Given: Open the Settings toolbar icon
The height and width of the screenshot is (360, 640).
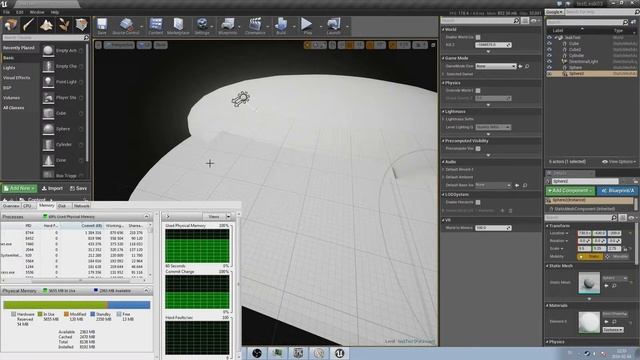Looking at the screenshot, I should (202, 26).
